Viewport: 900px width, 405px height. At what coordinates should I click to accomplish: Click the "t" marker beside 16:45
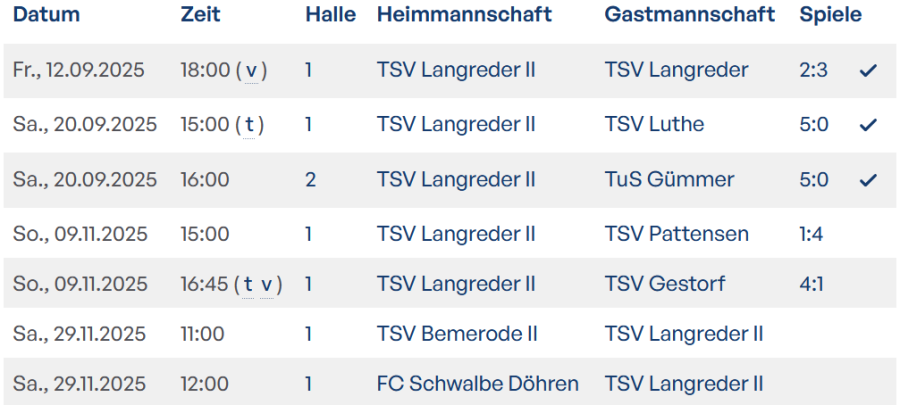click(248, 284)
